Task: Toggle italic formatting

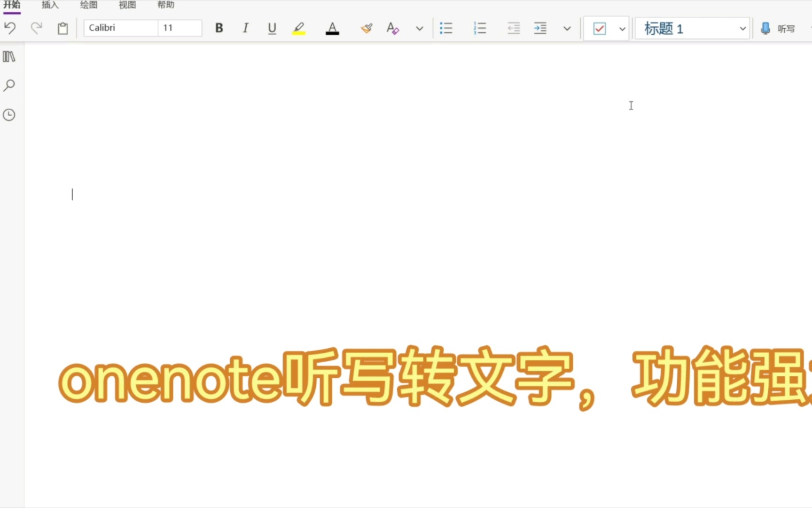Action: pos(245,28)
